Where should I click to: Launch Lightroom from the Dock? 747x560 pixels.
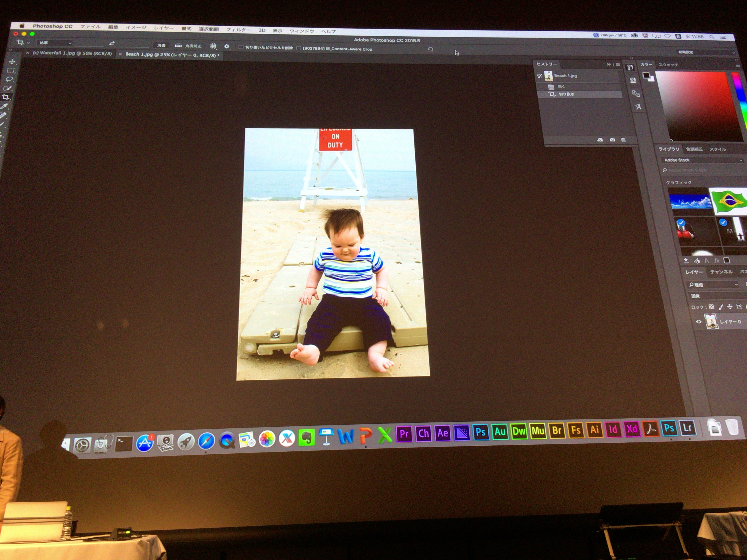pos(688,428)
